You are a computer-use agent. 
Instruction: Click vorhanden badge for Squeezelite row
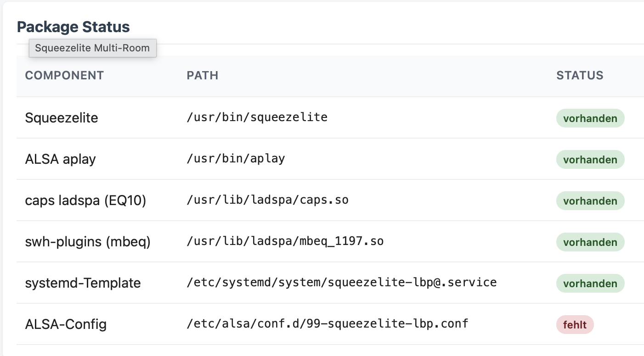(590, 118)
